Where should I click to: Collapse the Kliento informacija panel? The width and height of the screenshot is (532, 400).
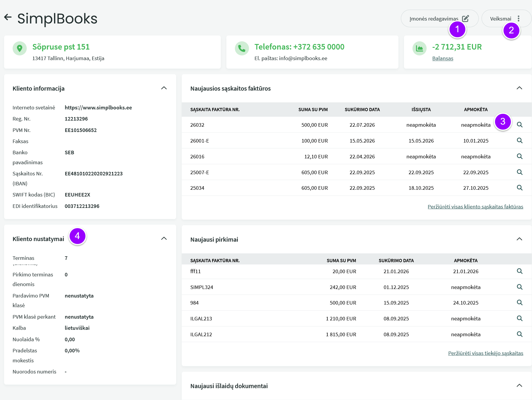(x=164, y=88)
